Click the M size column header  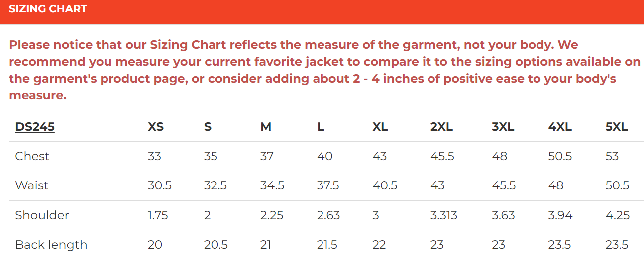266,127
